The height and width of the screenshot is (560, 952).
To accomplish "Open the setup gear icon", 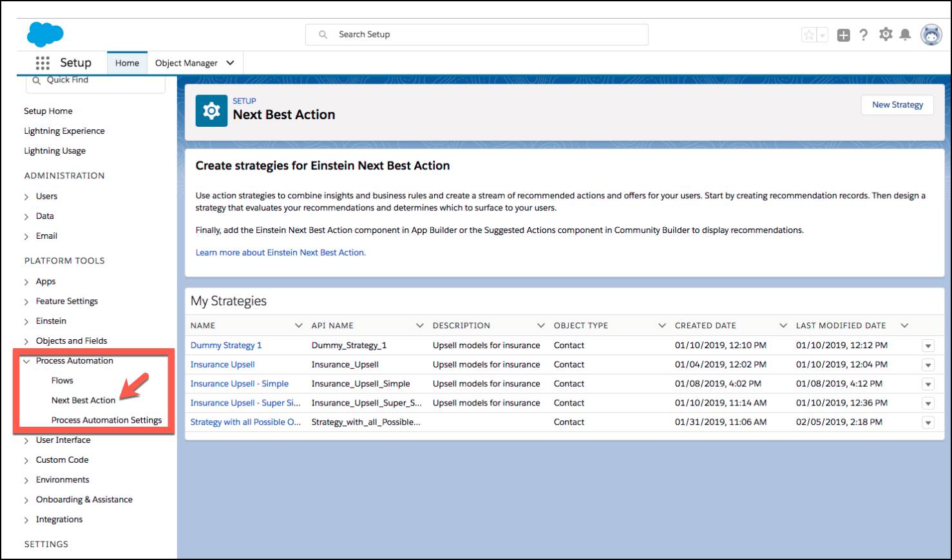I will tap(886, 34).
